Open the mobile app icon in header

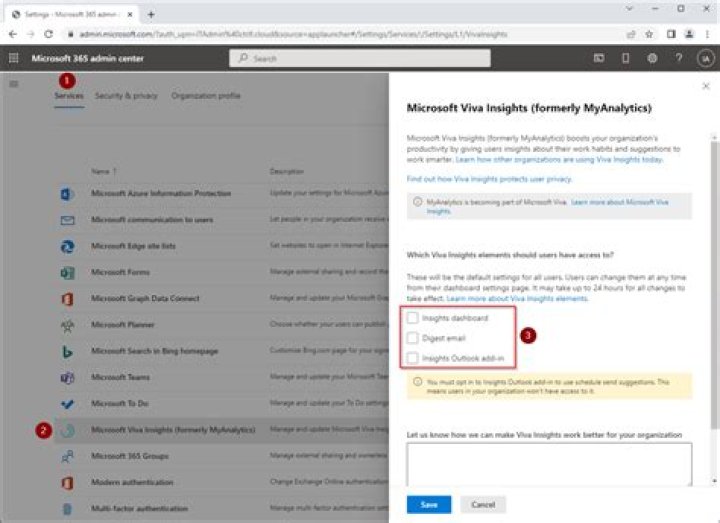click(625, 58)
